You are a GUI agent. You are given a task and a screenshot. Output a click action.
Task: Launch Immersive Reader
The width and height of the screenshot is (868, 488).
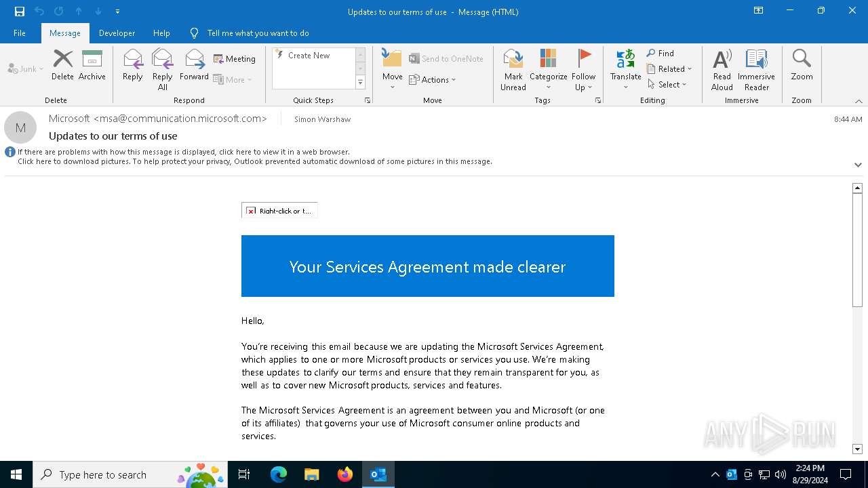[x=757, y=69]
